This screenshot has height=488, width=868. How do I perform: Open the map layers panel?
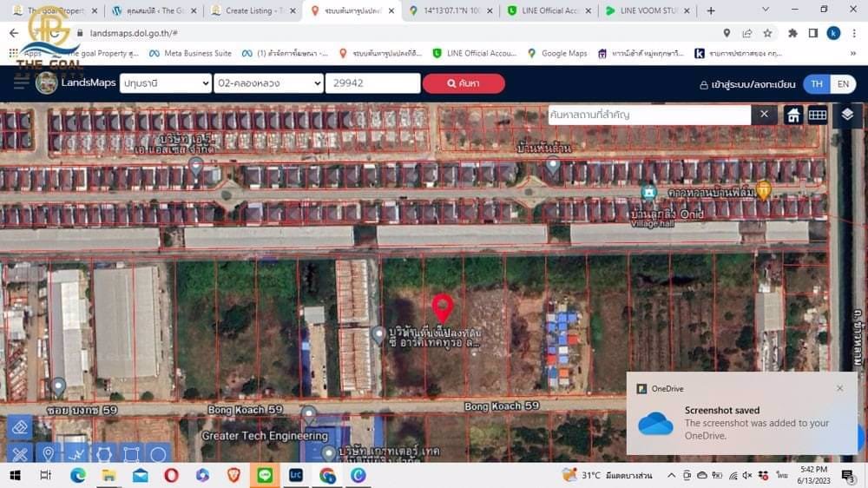(x=847, y=115)
